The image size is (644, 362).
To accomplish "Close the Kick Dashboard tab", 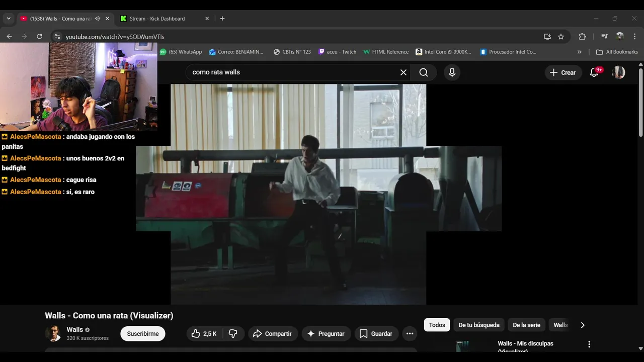I will tap(207, 19).
